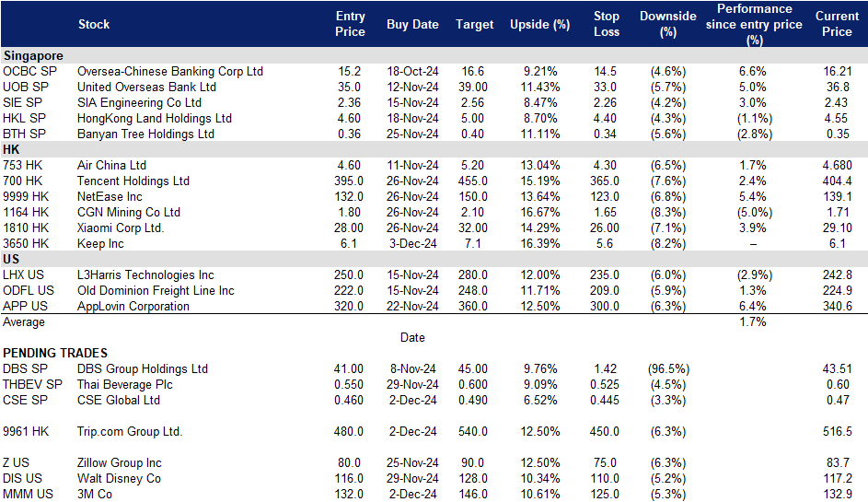Select 'Tencent Holdings Ltd' cell

pyautogui.click(x=133, y=181)
